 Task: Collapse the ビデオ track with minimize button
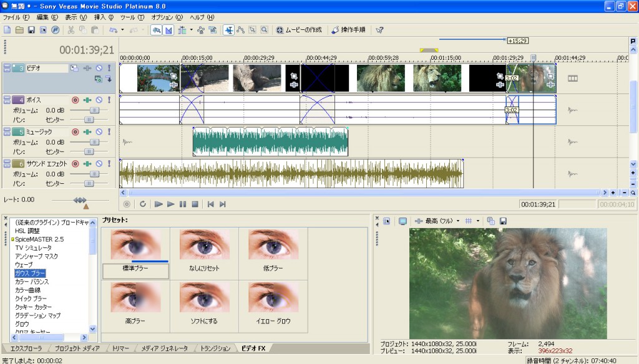coord(7,66)
